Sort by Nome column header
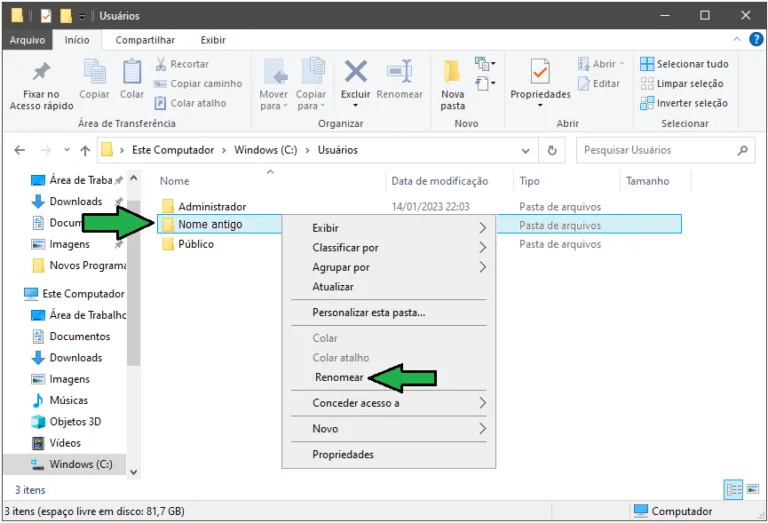The width and height of the screenshot is (768, 523). tap(174, 181)
